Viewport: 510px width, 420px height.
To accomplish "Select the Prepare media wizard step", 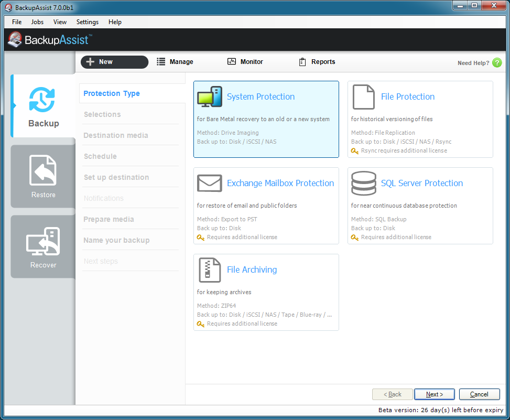I will coord(108,219).
